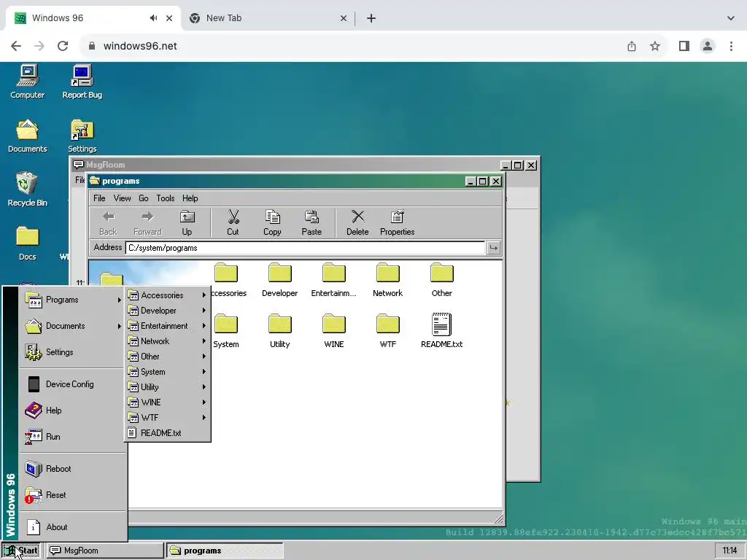747x560 pixels.
Task: Click the Back arrow toolbar button
Action: [x=108, y=223]
